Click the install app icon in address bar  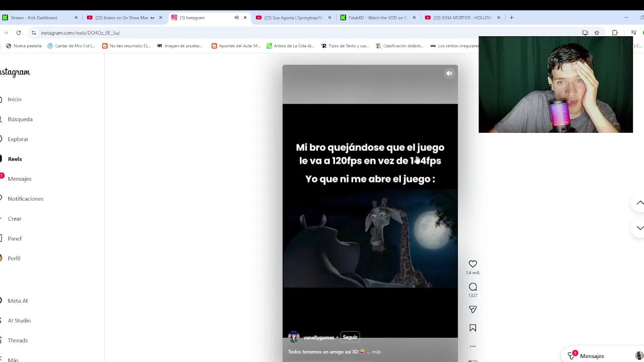(585, 33)
